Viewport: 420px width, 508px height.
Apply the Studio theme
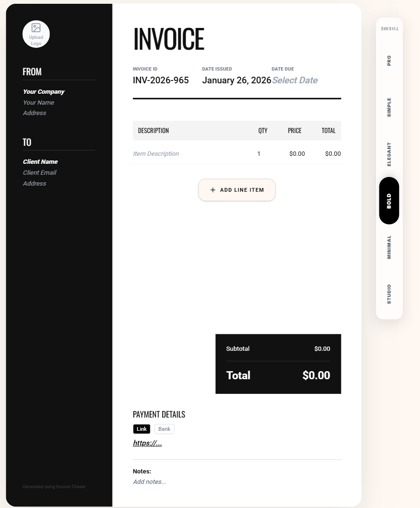click(x=389, y=294)
